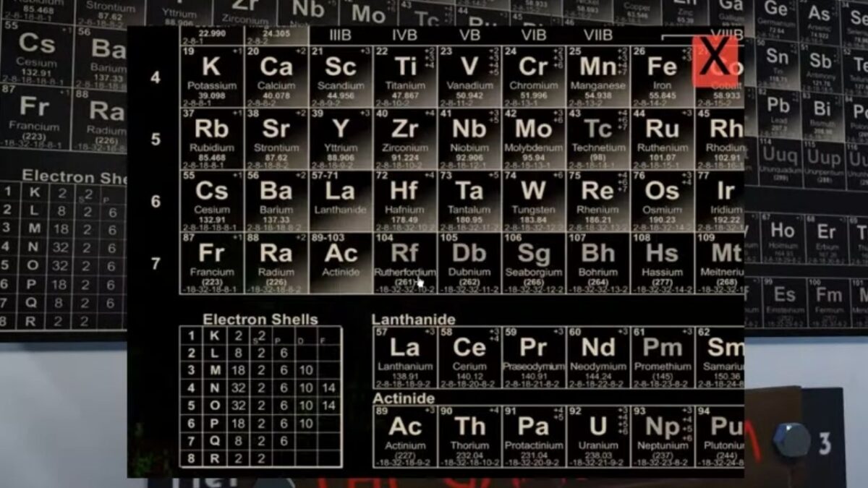
Task: Select the Iron (Fe) element tile
Action: click(x=661, y=77)
